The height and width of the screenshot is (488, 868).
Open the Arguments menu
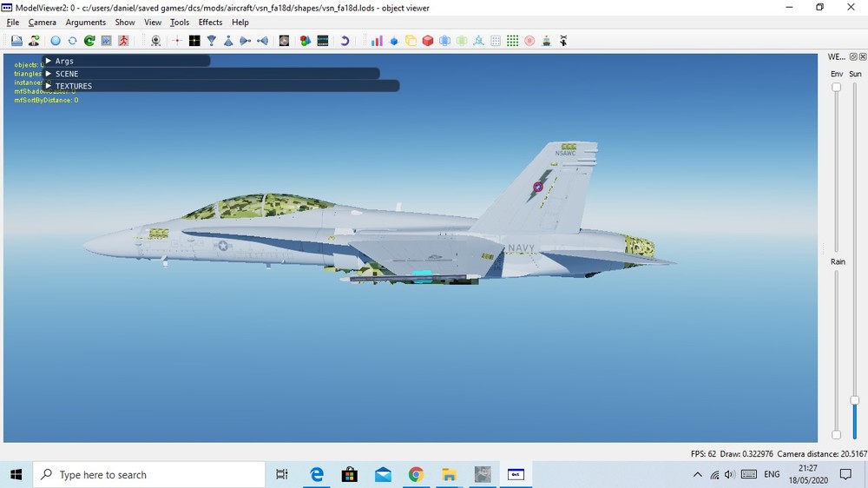pos(85,23)
